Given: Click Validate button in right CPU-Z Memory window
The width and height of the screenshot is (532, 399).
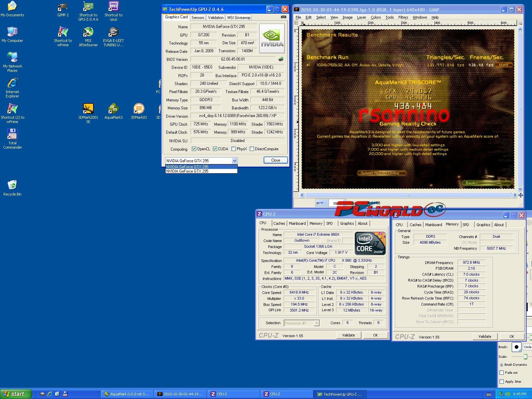Looking at the screenshot, I should tap(485, 336).
